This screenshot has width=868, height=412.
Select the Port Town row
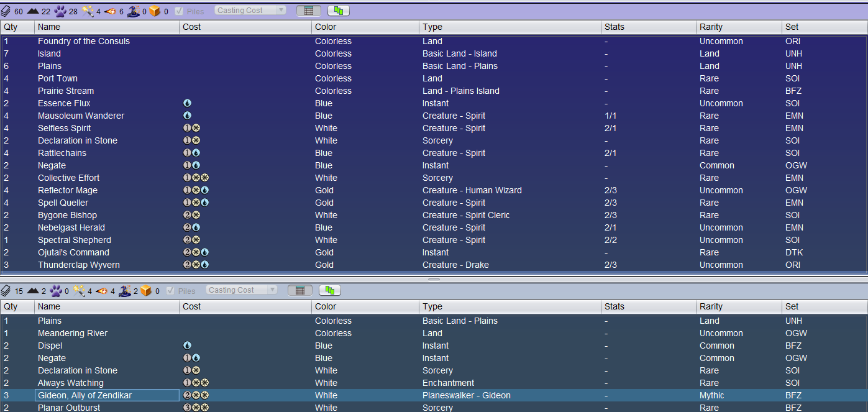point(434,78)
